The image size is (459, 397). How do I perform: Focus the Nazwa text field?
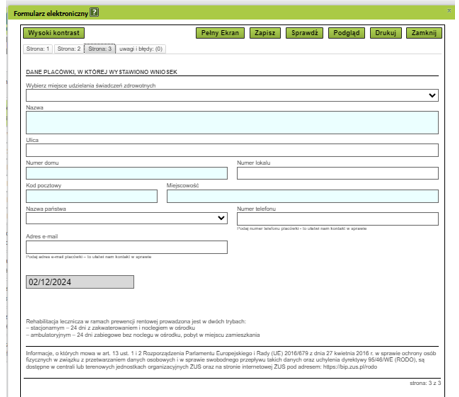pos(232,123)
